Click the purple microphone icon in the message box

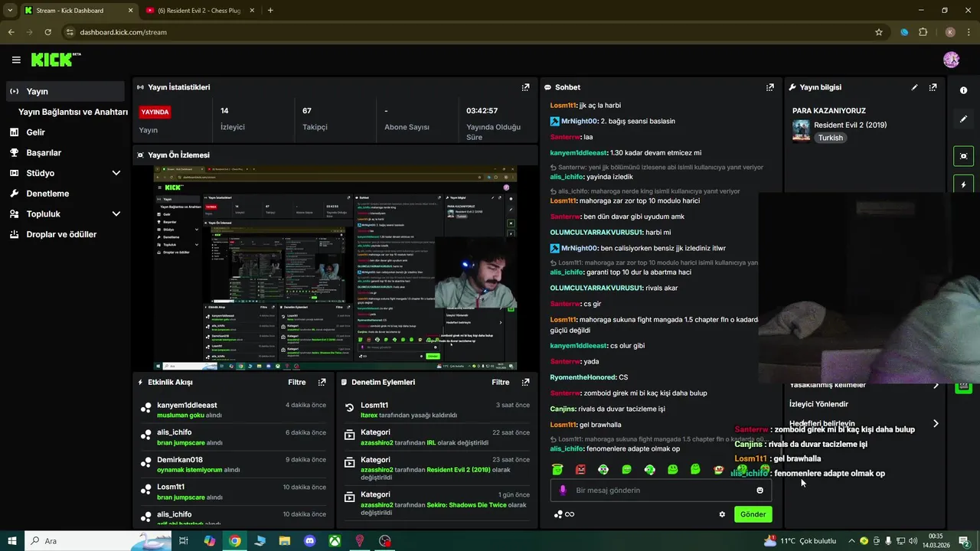(x=563, y=491)
